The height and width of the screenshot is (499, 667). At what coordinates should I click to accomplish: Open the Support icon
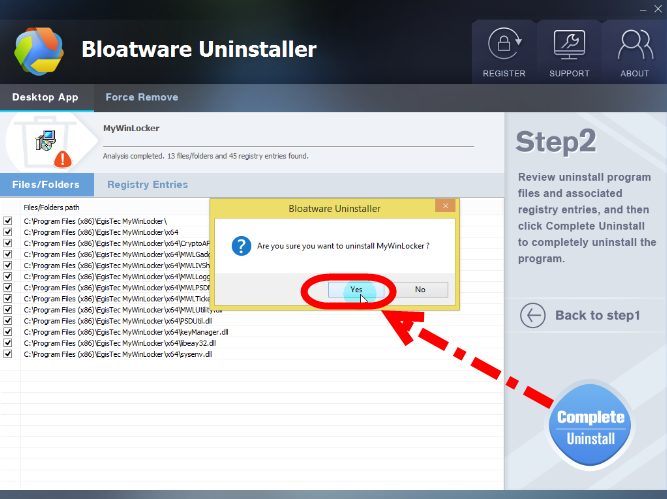569,52
